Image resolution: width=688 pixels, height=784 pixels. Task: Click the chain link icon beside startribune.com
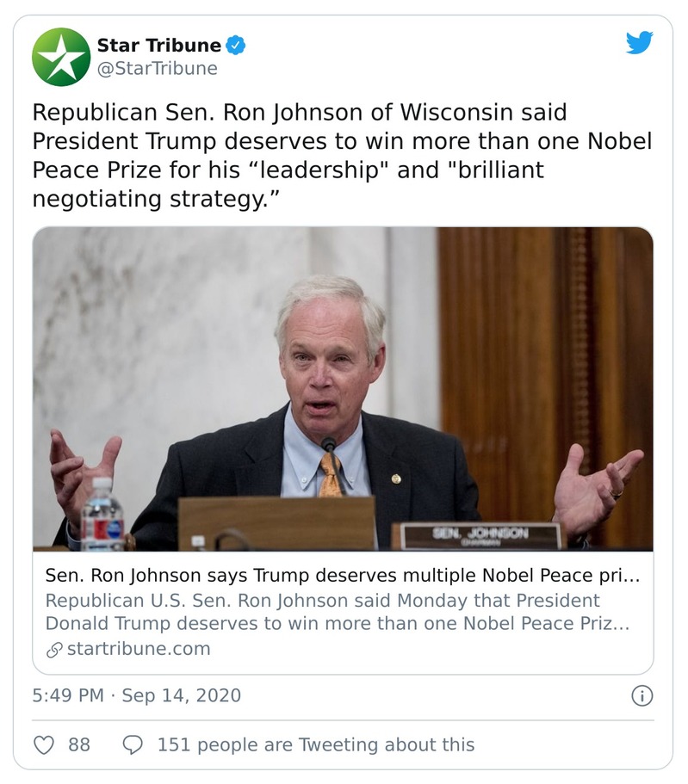pos(54,649)
